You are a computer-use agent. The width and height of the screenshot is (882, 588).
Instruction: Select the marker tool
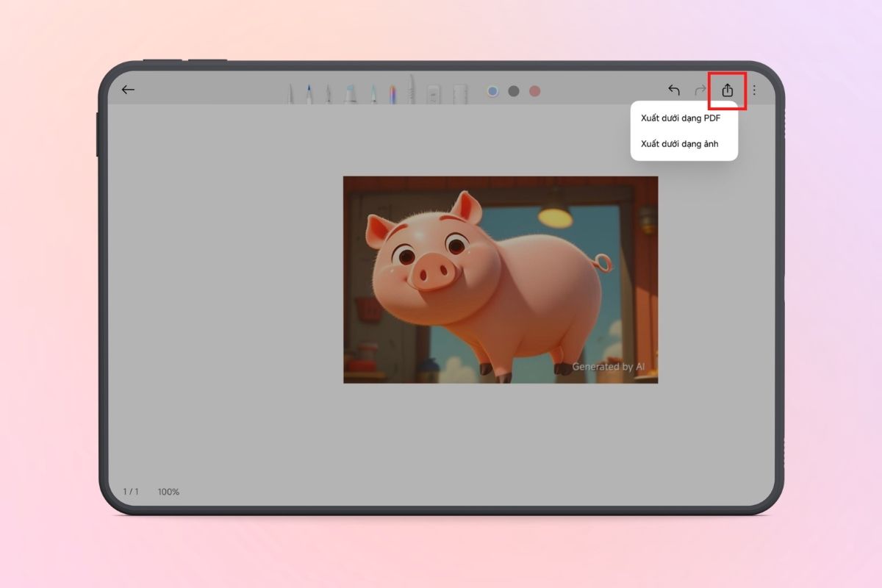pos(350,90)
